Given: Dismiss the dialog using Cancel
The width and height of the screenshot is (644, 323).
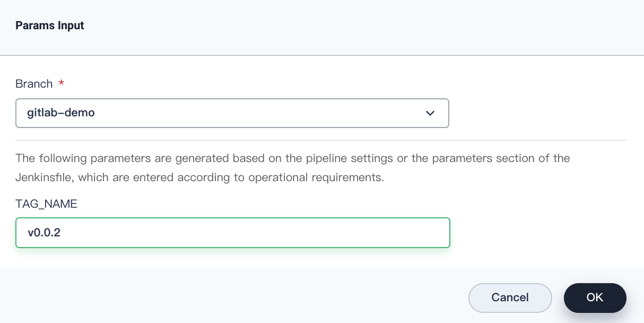Looking at the screenshot, I should click(x=510, y=298).
